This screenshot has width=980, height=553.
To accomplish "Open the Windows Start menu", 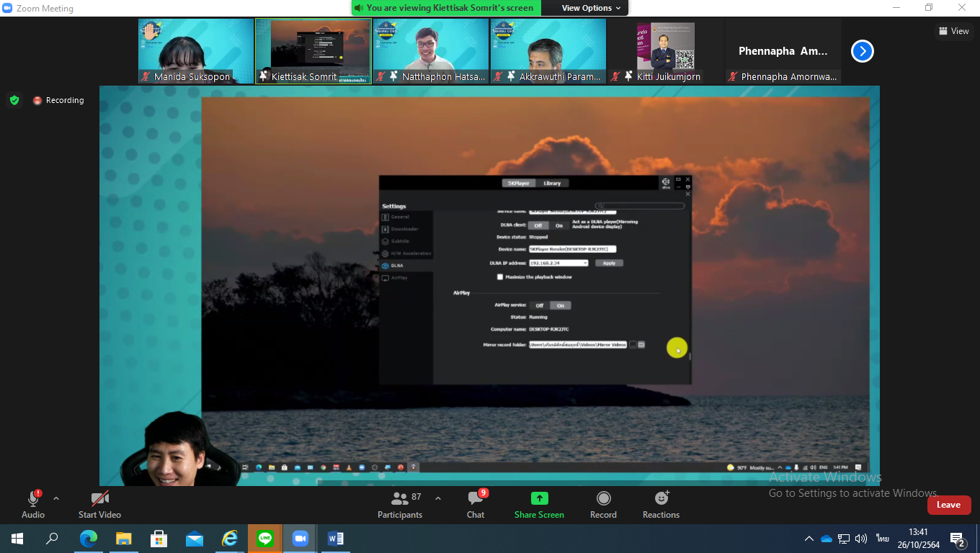I will pyautogui.click(x=17, y=539).
